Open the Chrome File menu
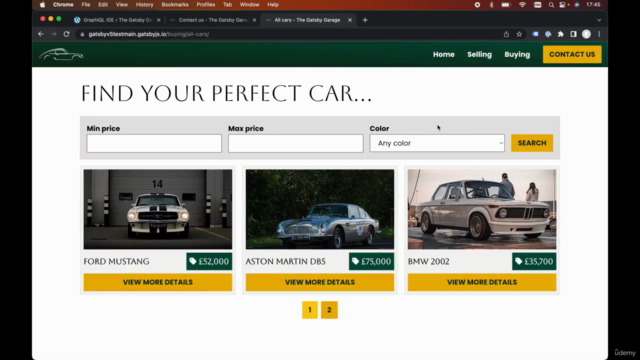 click(86, 5)
